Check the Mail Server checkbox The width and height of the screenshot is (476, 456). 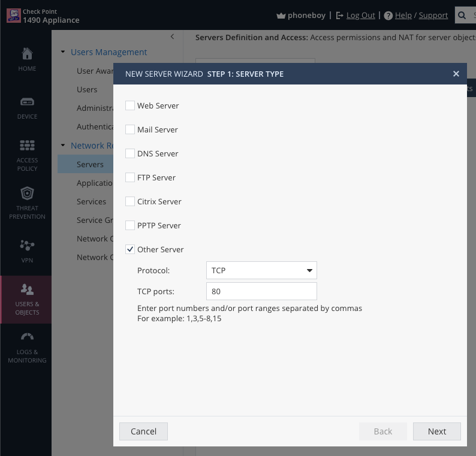click(x=130, y=129)
